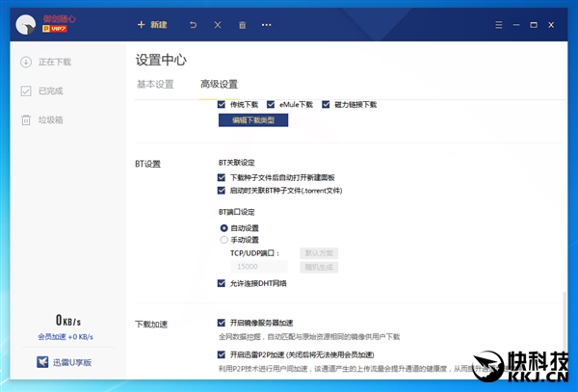
Task: Open the hamburger main menu icon
Action: pos(499,25)
